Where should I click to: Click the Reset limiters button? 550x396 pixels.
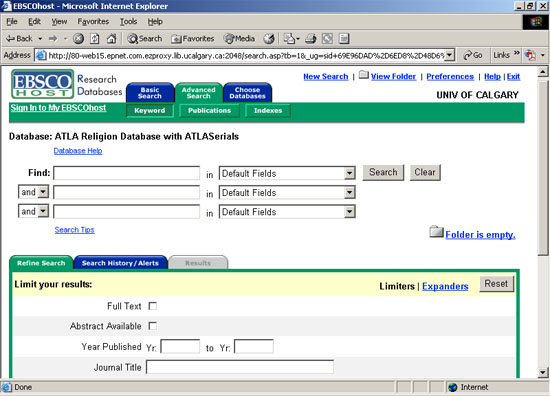click(496, 283)
